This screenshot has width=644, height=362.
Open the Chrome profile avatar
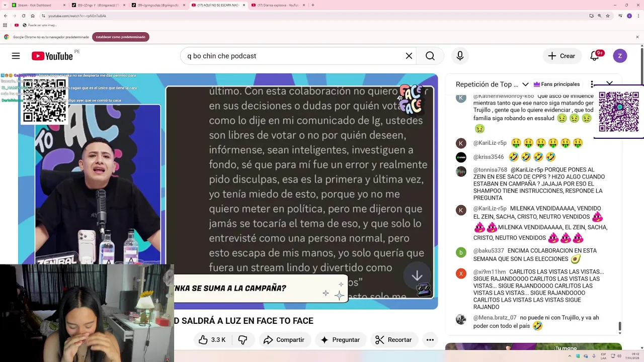point(629,16)
